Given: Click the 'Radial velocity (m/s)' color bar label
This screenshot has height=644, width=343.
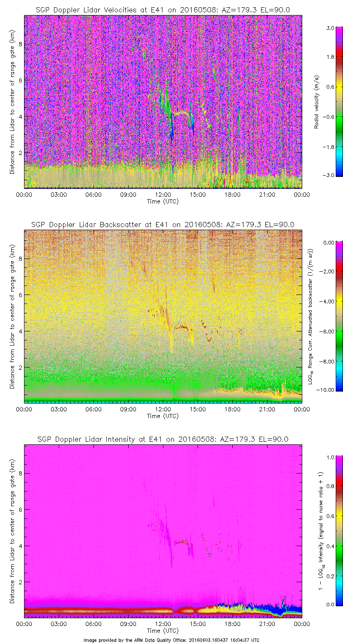Looking at the screenshot, I should [316, 101].
